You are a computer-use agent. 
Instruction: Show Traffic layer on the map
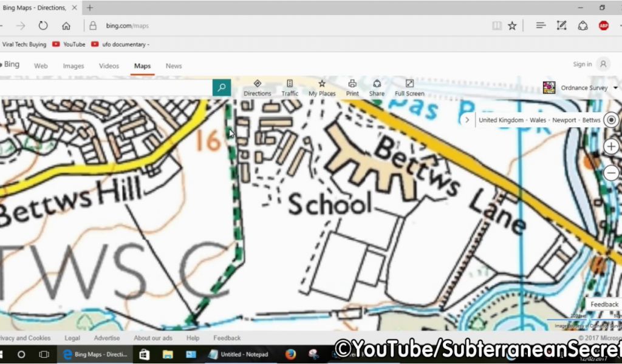(x=290, y=88)
